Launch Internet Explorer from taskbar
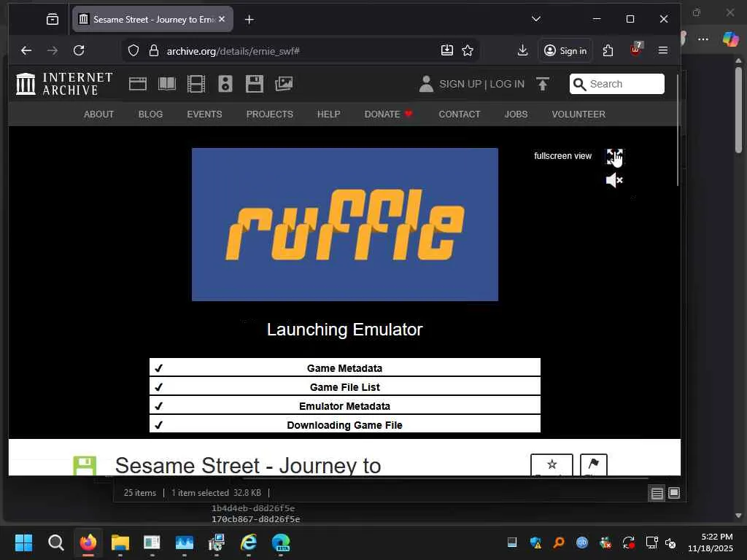The image size is (747, 560). click(248, 542)
